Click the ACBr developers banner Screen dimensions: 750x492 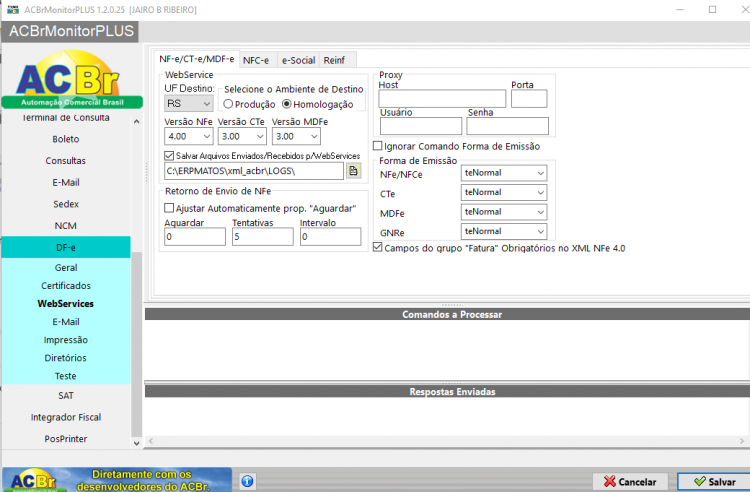point(117,480)
